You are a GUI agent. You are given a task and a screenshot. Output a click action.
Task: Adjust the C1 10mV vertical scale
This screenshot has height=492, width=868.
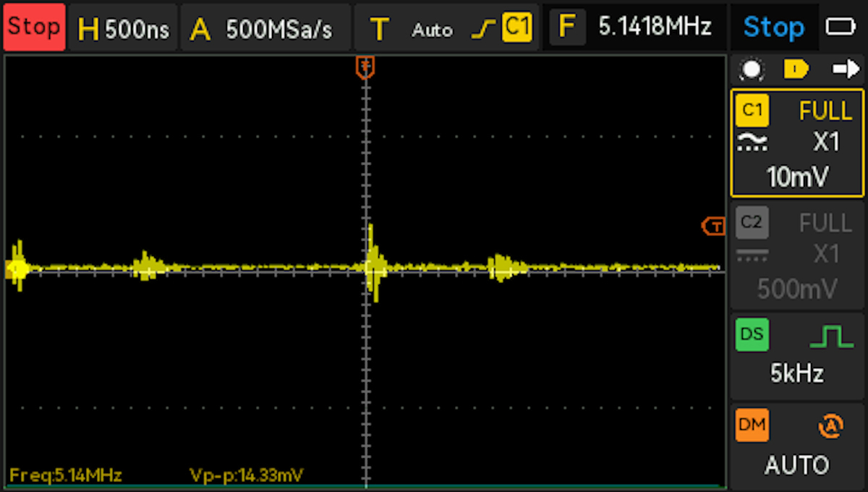[798, 177]
